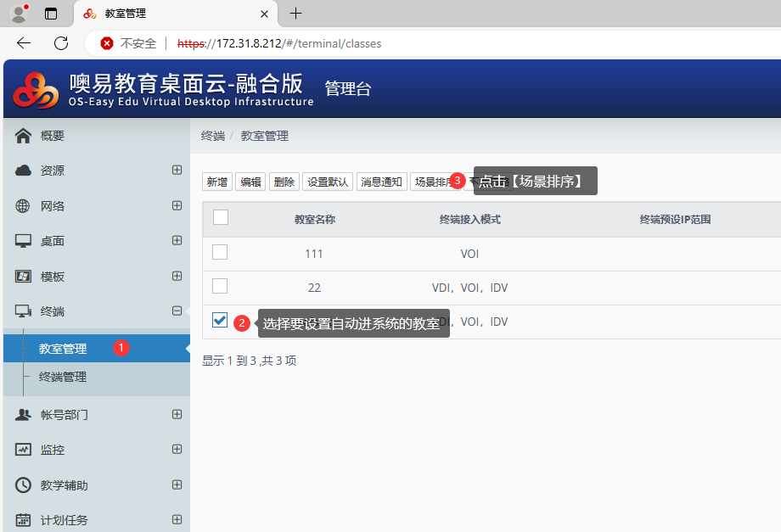Expand the 资源 menu with plus icon
Screen dimensions: 781x532
(177, 170)
